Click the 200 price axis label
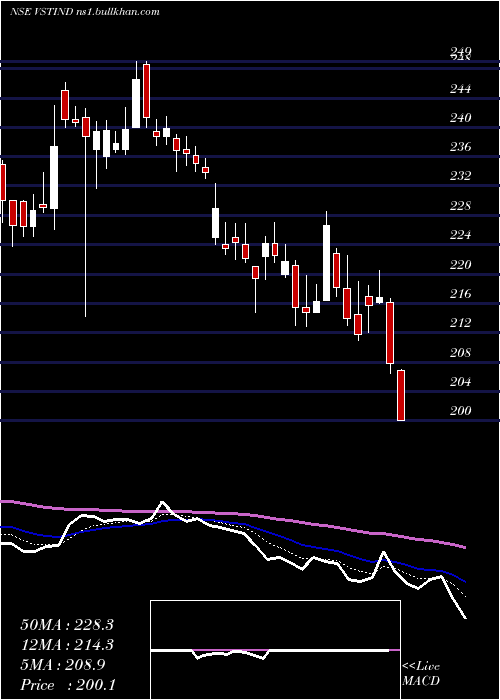This screenshot has width=500, height=700. (461, 411)
